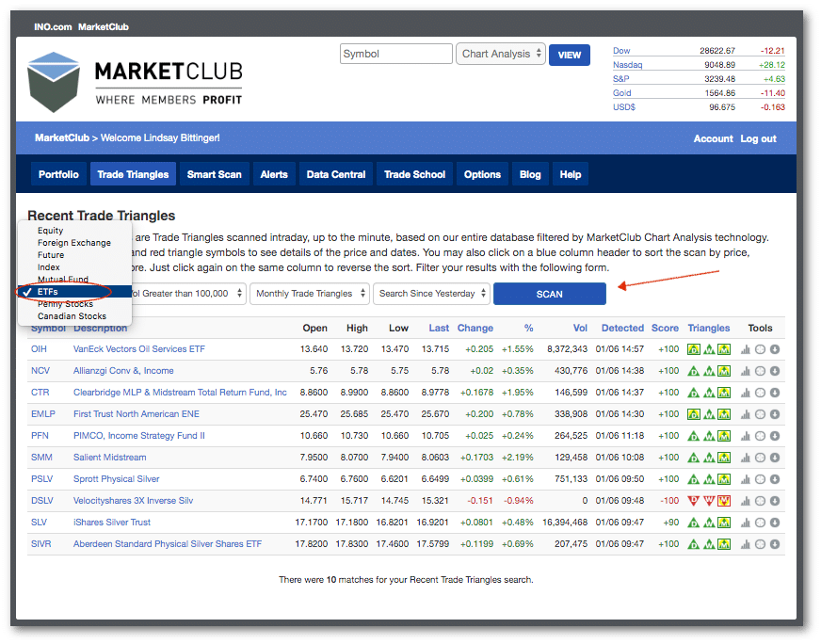821x644 pixels.
Task: Open the Chart Analysis dropdown
Action: (501, 54)
